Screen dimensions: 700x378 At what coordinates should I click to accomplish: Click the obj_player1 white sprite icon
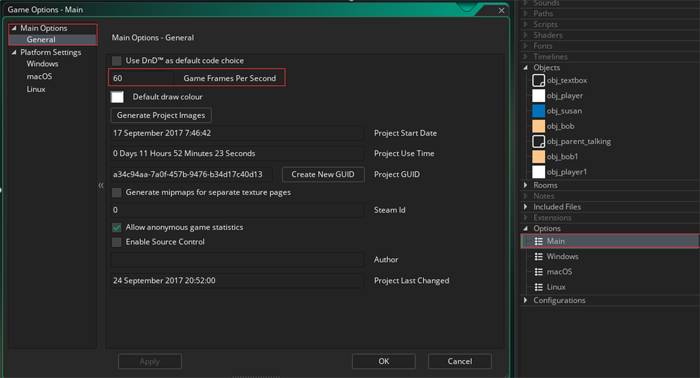coord(538,172)
